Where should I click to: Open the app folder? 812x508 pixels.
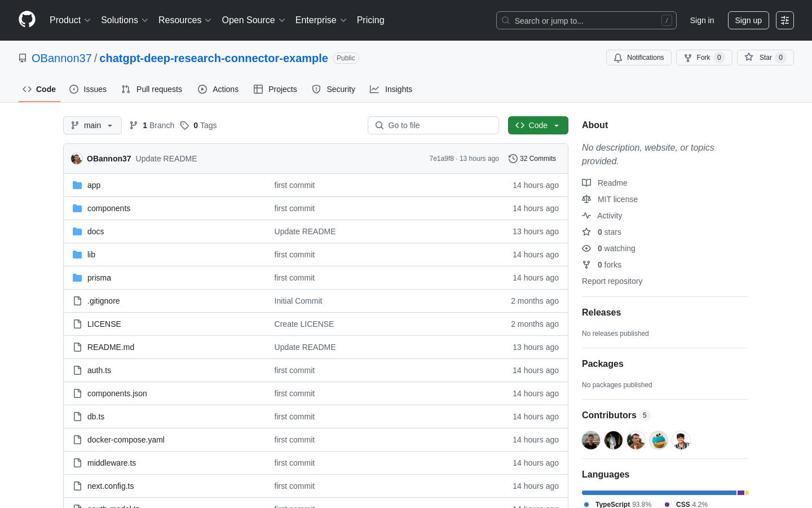[x=94, y=185]
